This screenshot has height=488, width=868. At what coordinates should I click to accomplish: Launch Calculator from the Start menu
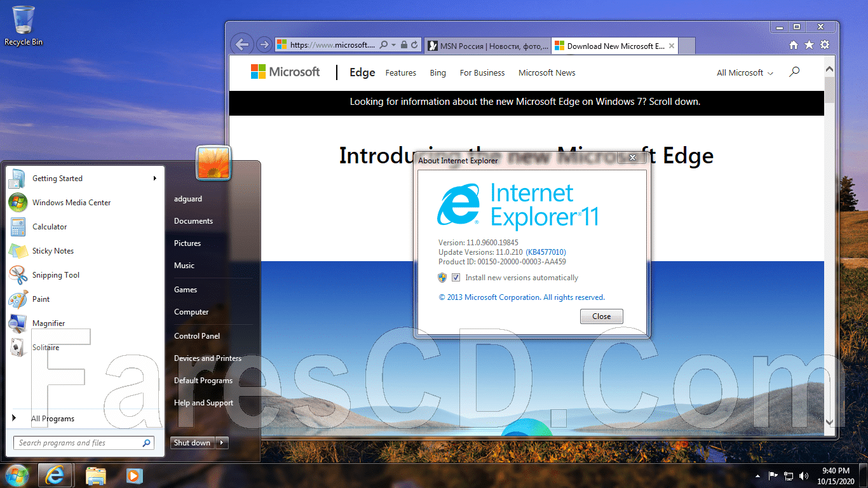point(84,227)
